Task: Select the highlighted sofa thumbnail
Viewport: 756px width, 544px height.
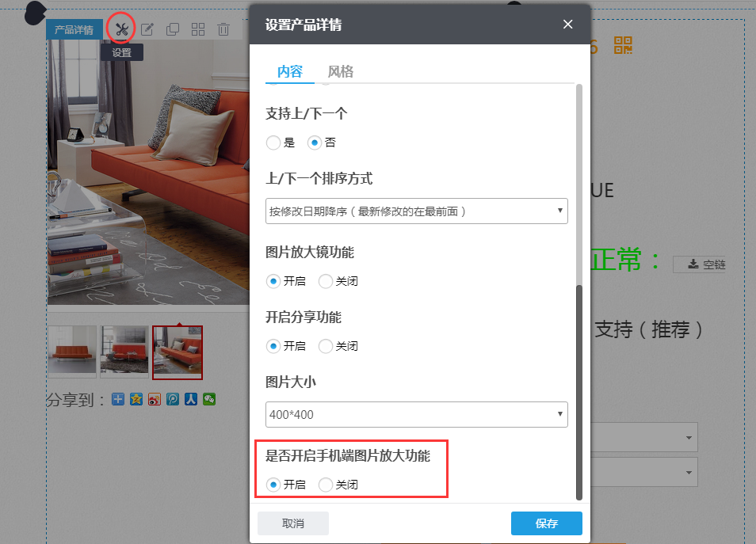Action: coord(177,352)
